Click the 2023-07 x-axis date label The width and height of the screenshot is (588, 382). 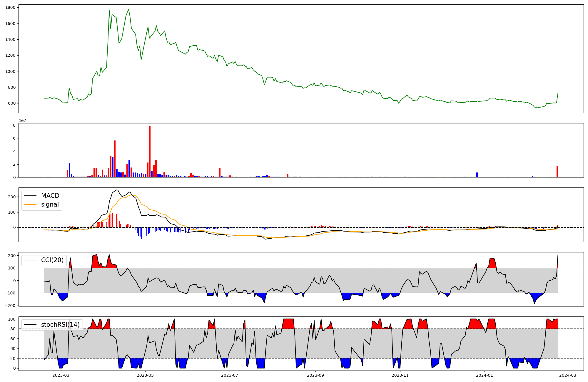[229, 375]
